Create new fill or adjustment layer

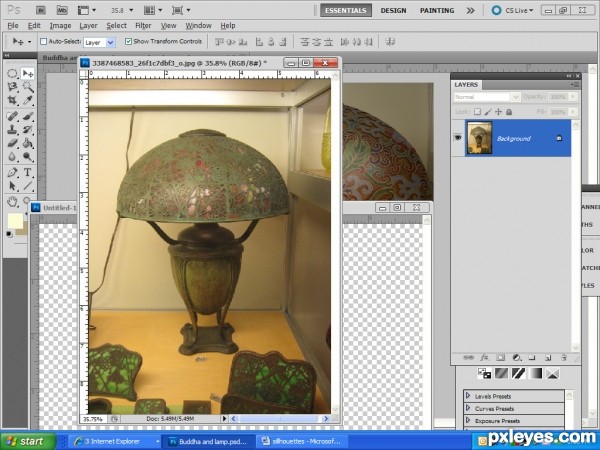tap(517, 357)
